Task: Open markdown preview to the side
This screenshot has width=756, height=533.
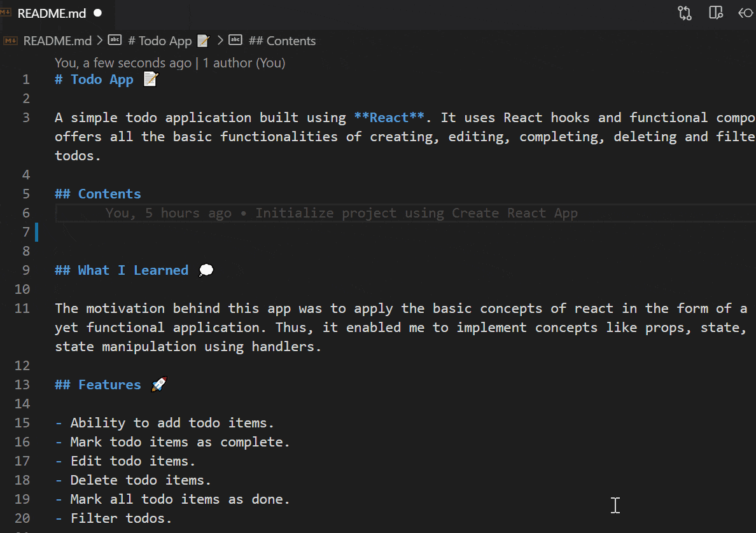Action: pyautogui.click(x=716, y=13)
